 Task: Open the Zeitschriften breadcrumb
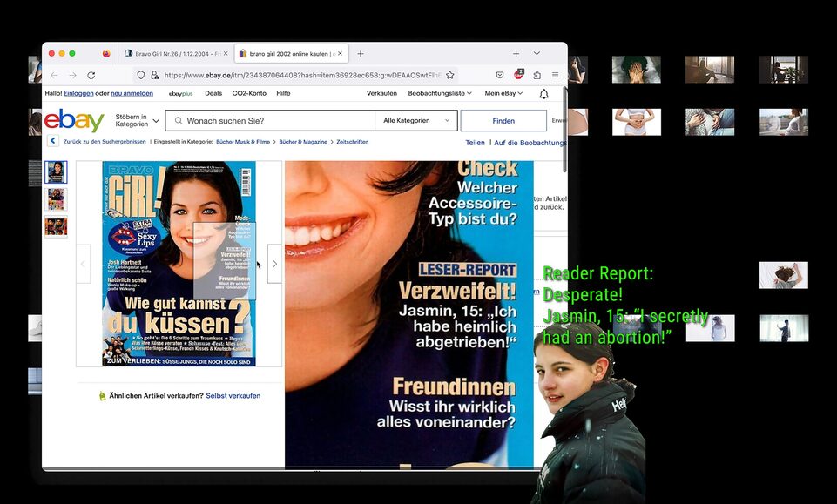353,142
